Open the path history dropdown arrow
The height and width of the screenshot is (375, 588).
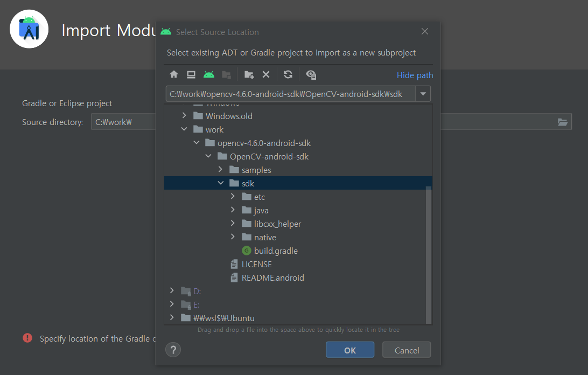click(x=423, y=94)
